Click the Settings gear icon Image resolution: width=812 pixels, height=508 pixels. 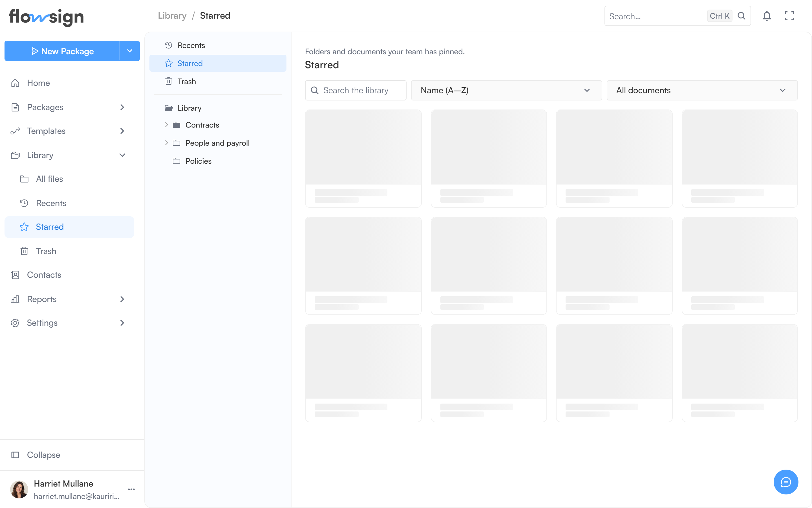pos(15,323)
